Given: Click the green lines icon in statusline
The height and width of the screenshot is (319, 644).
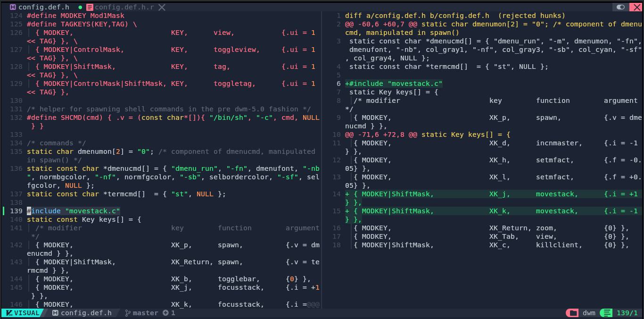Looking at the screenshot, I should 606,313.
